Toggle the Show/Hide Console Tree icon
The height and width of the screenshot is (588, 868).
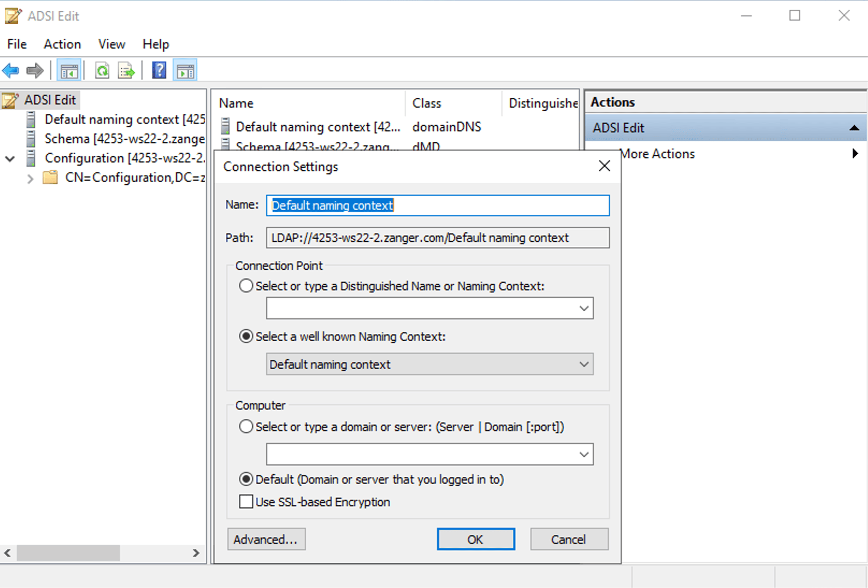coord(69,70)
